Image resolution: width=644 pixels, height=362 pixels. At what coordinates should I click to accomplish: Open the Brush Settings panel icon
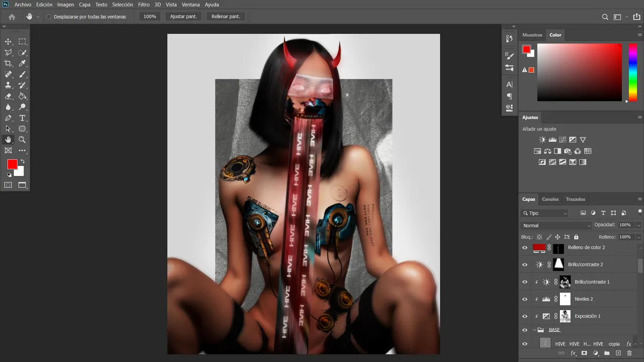[509, 56]
